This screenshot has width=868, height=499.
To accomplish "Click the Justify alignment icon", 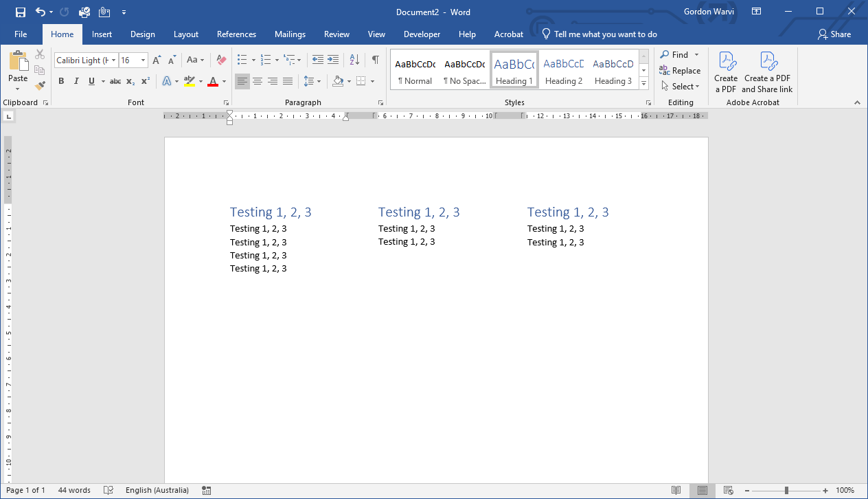I will [x=288, y=81].
